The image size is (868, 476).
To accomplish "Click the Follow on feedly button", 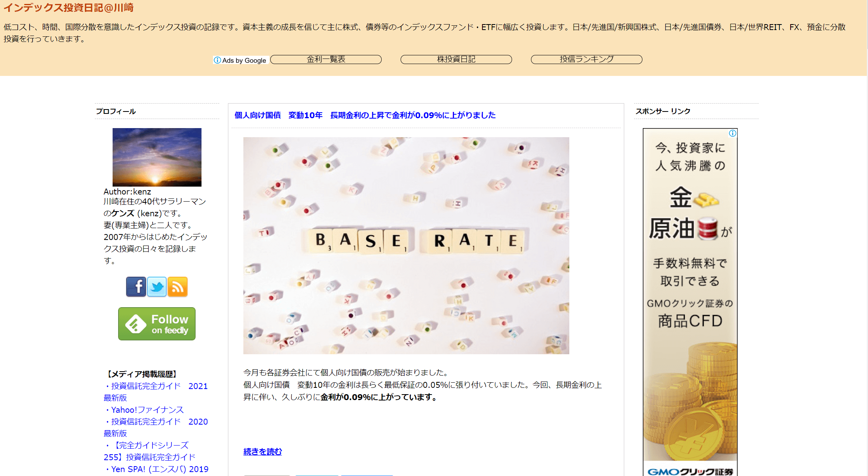I will point(157,324).
